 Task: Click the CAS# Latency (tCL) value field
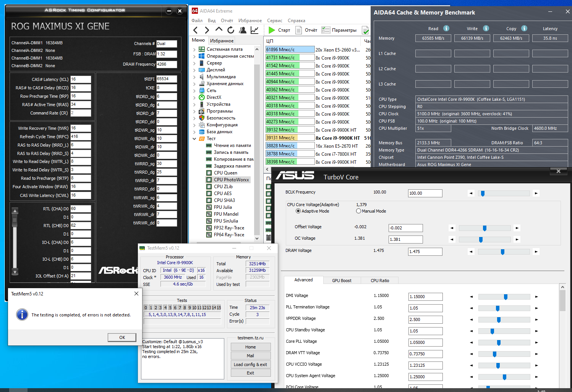point(81,79)
